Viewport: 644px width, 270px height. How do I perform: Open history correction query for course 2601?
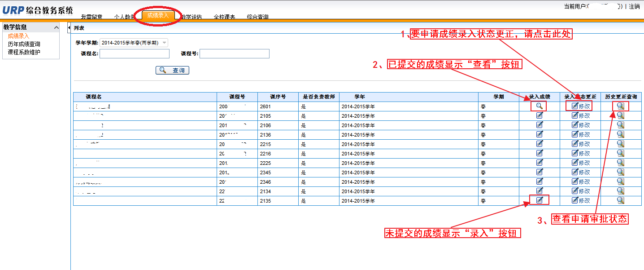pos(621,106)
